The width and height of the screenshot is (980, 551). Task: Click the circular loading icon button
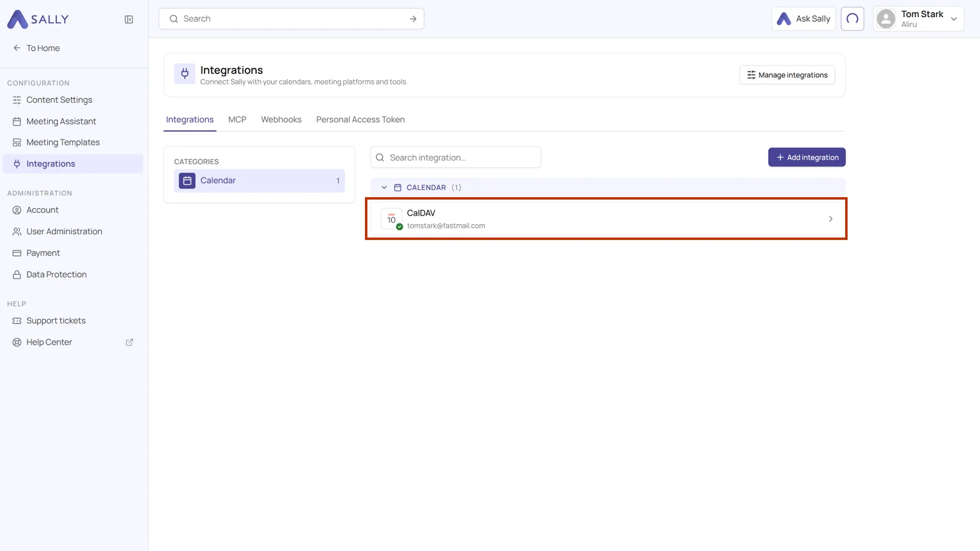853,19
